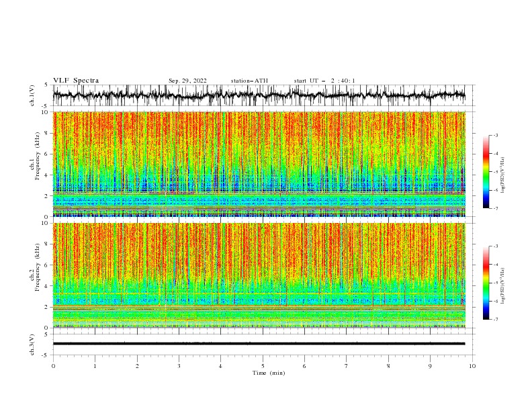The height and width of the screenshot is (411, 532).
Task: Click the ch.1 PSD color scale bar
Action: pyautogui.click(x=486, y=172)
